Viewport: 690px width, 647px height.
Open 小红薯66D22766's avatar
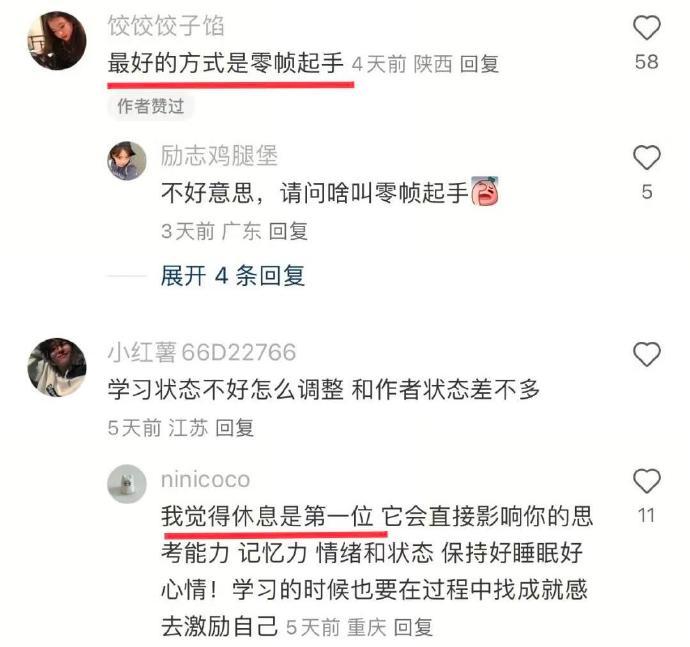(57, 368)
